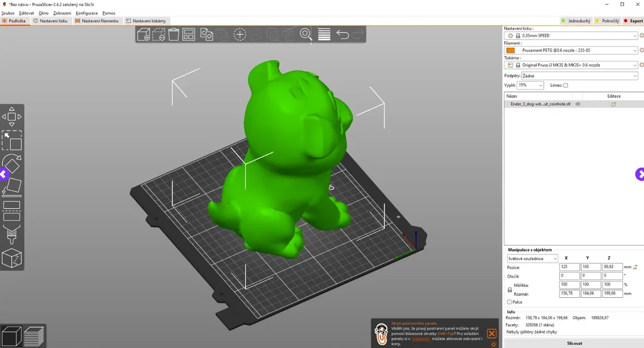644x348 pixels.
Task: Open the Search magnifier tool
Action: pos(306,34)
